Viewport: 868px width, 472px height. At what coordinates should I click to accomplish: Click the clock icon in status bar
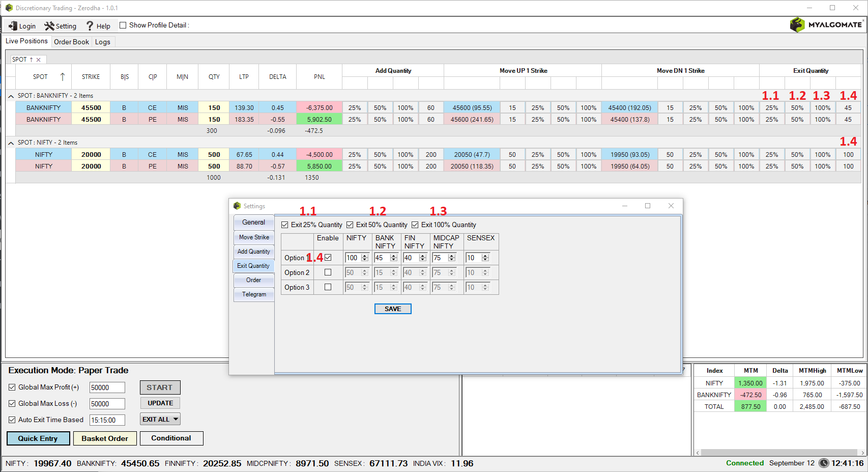point(823,463)
